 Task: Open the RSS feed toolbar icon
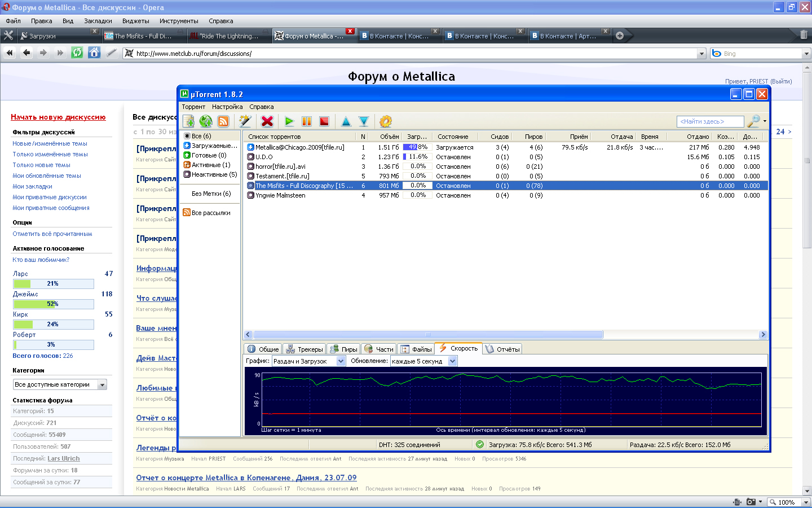click(x=223, y=121)
